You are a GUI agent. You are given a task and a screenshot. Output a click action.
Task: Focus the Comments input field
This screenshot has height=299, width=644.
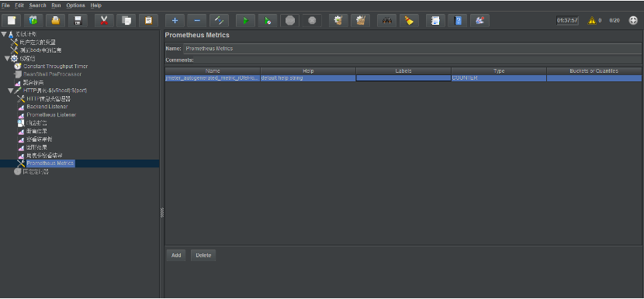coord(418,60)
